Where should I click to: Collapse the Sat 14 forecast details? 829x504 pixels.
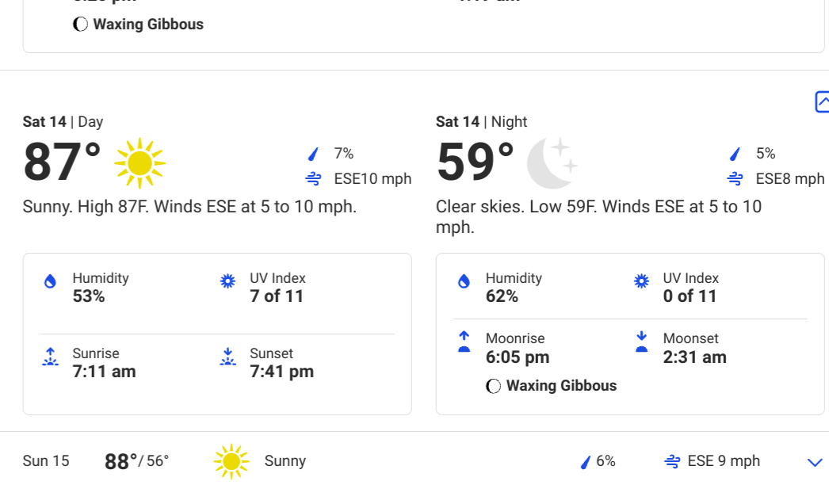(x=822, y=102)
